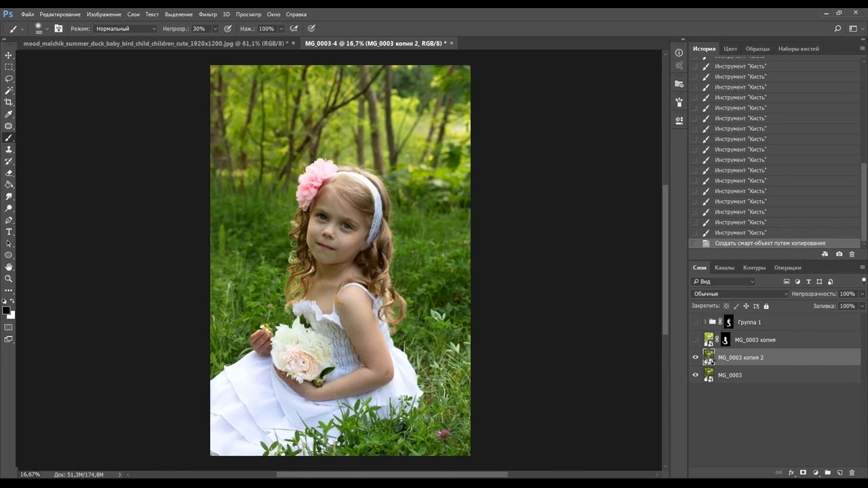The height and width of the screenshot is (488, 868).
Task: Expand the Группа 1 layer group
Action: [705, 322]
